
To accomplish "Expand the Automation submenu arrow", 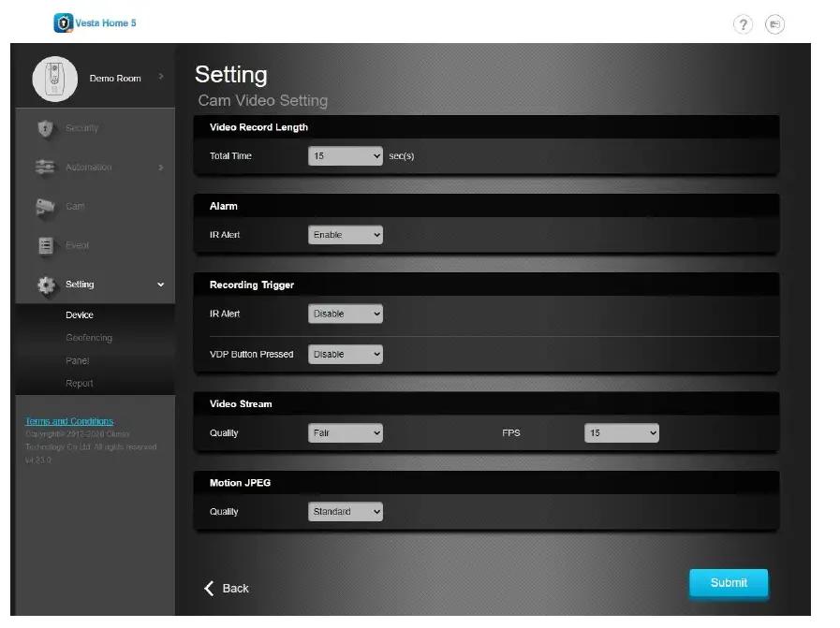I will pyautogui.click(x=161, y=168).
